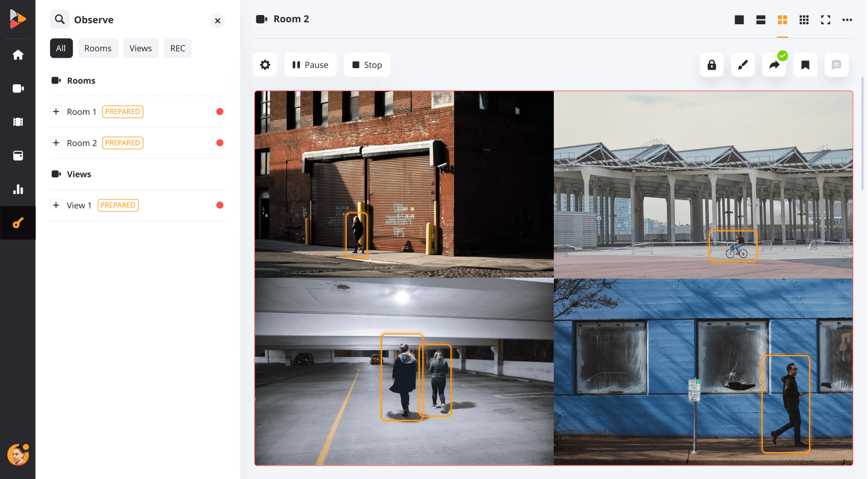Screen dimensions: 868x479
Task: Open the stream settings gear
Action: coord(265,65)
